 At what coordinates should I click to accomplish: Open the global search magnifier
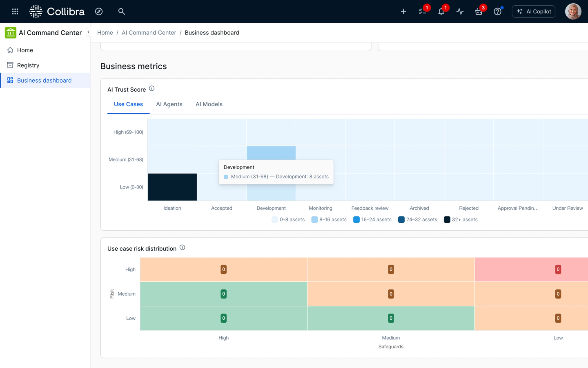coord(121,11)
